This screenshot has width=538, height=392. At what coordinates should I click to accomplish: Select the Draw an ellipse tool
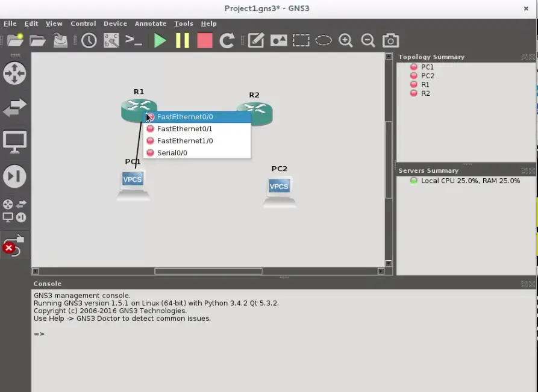(x=323, y=40)
